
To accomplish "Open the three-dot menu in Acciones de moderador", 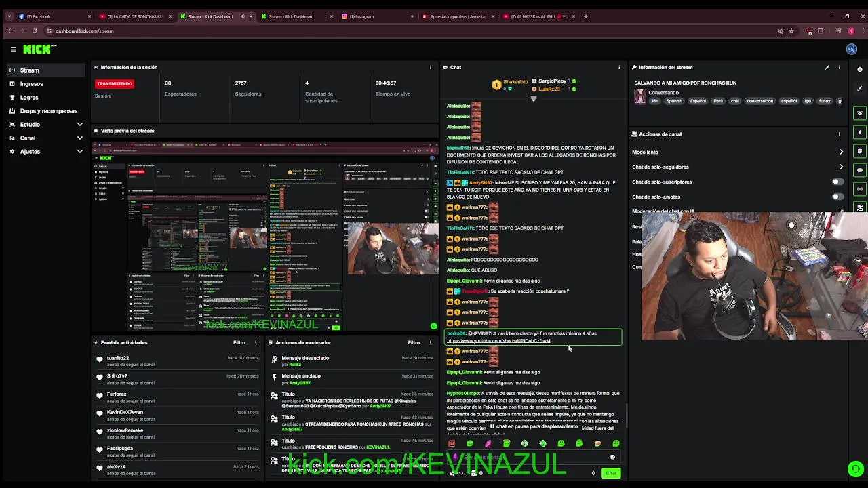I will pos(430,343).
